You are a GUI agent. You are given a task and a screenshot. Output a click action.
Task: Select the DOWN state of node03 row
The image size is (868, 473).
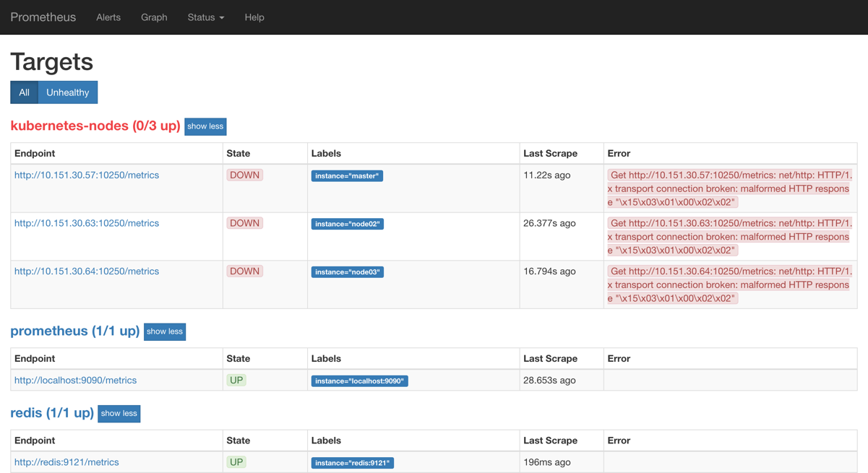pos(244,272)
